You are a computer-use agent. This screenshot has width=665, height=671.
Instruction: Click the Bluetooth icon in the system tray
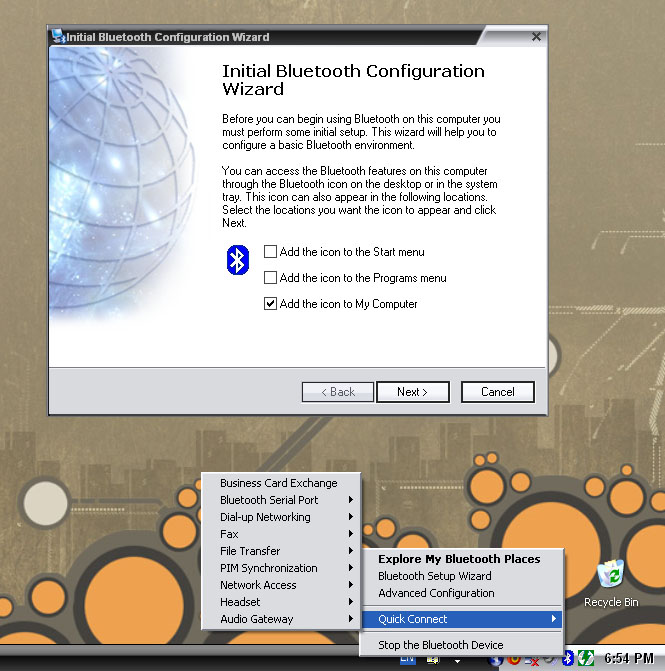tap(567, 658)
